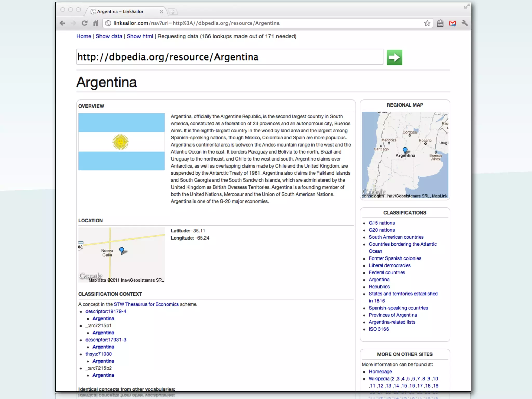The image size is (532, 399).
Task: Click the browser address bar URL
Action: coord(196,23)
